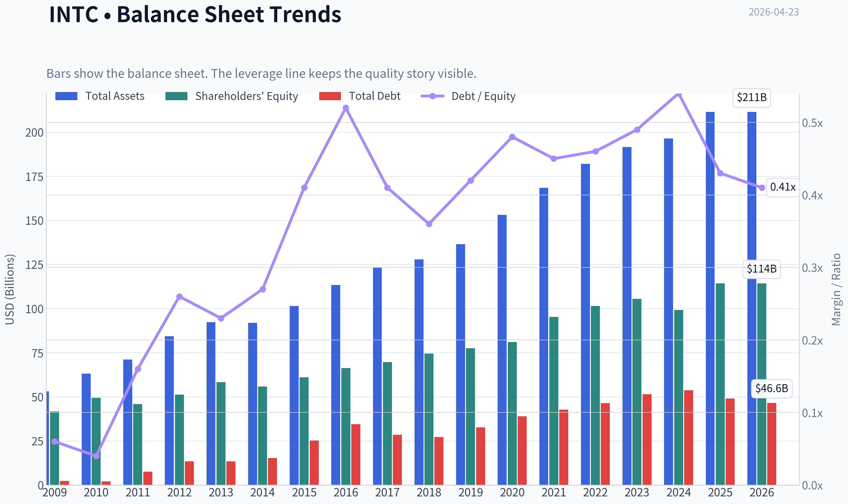
Task: Click the 2026-04-23 date stamp
Action: (x=774, y=12)
